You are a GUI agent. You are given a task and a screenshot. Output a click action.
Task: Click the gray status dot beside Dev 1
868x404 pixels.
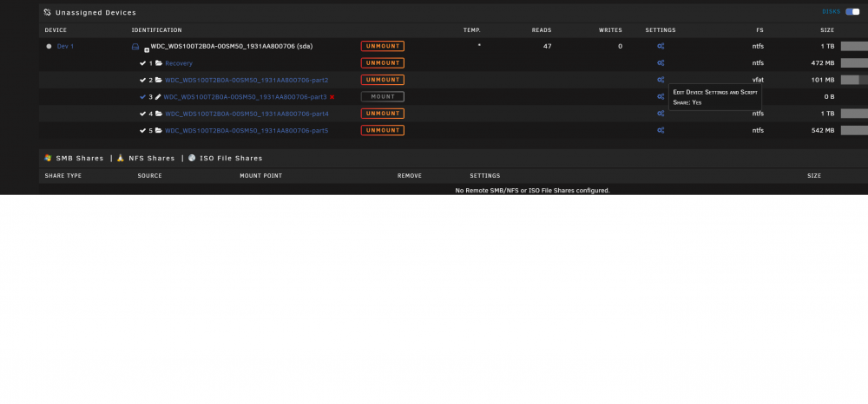(x=49, y=47)
